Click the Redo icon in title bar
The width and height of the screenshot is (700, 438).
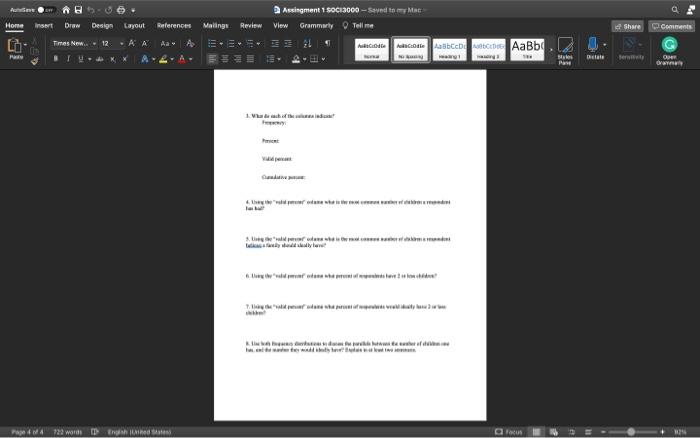[108, 10]
